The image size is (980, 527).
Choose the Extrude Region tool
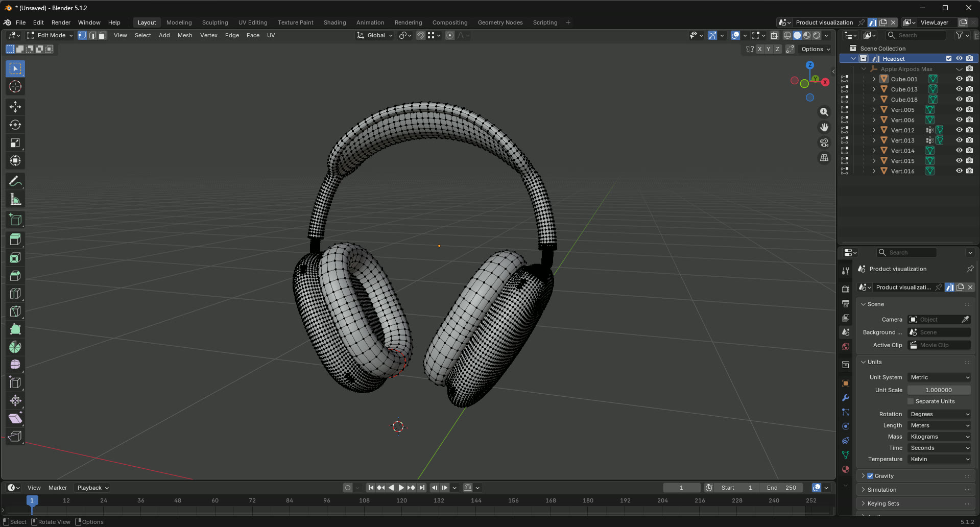pos(15,239)
